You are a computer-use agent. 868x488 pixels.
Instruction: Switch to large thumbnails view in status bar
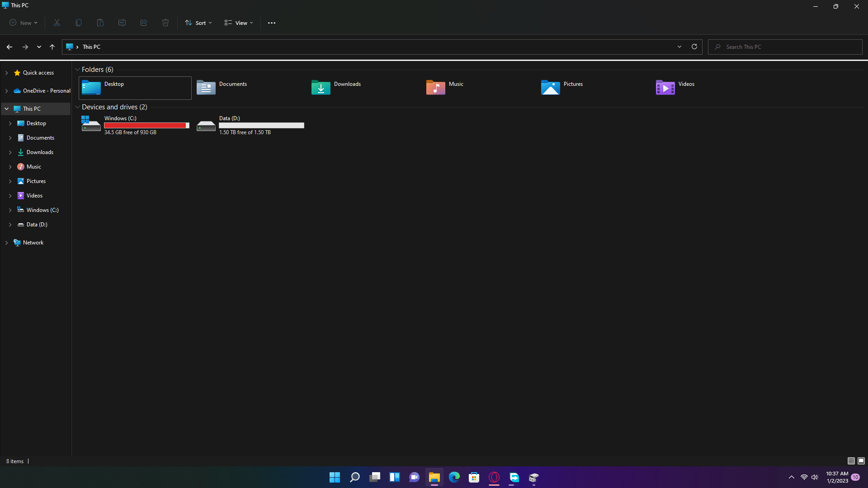(861, 461)
